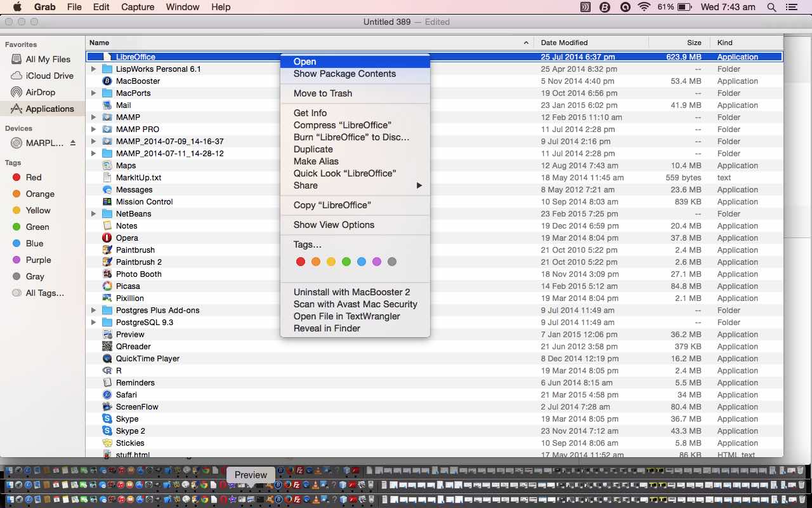Image resolution: width=812 pixels, height=508 pixels.
Task: Select the Paintbrush 2 row
Action: tap(435, 262)
